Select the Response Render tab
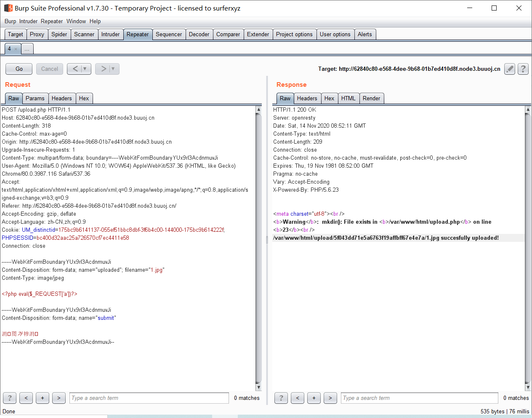Image resolution: width=532 pixels, height=418 pixels. [x=372, y=98]
